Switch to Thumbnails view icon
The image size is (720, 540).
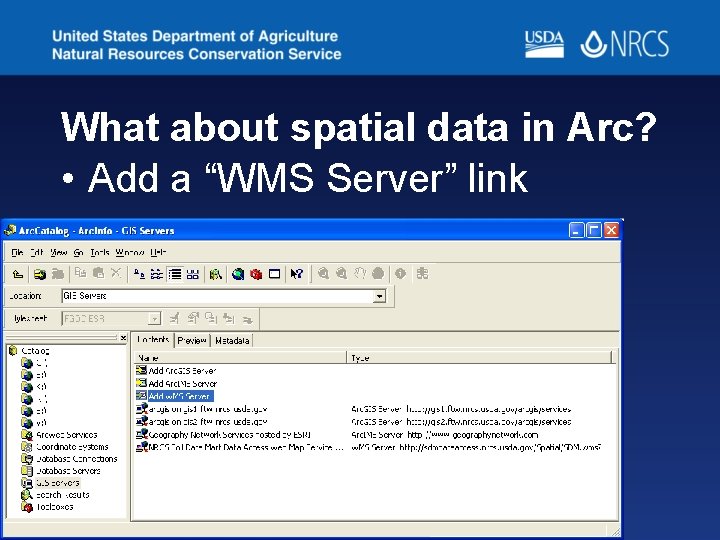tap(193, 274)
